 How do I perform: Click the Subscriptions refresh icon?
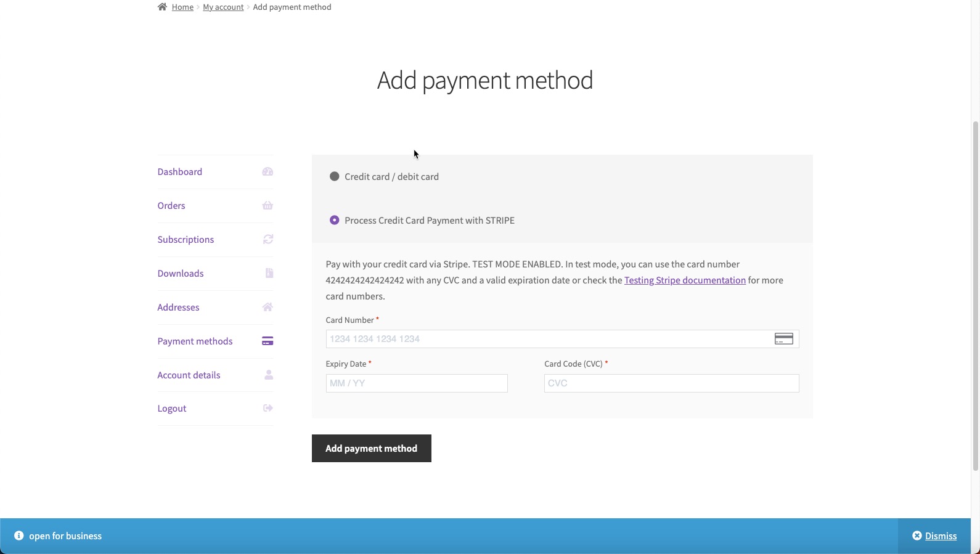point(268,240)
